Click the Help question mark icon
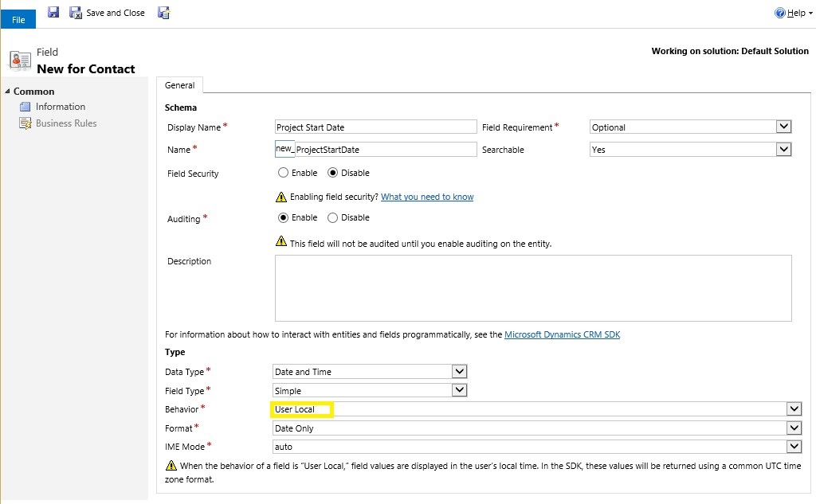The image size is (816, 504). tap(779, 13)
